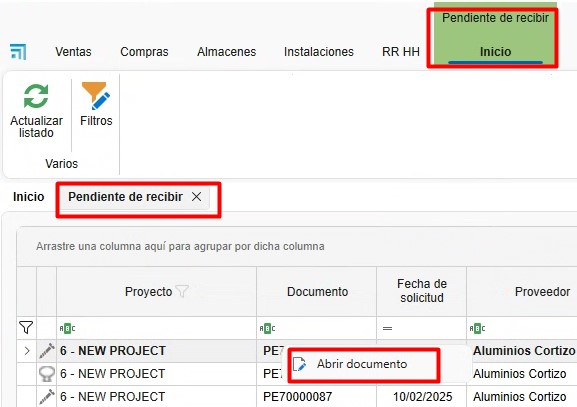Click the screw icon in the PE70000087 row
Screen dimensions: 577x407
pyautogui.click(x=47, y=397)
